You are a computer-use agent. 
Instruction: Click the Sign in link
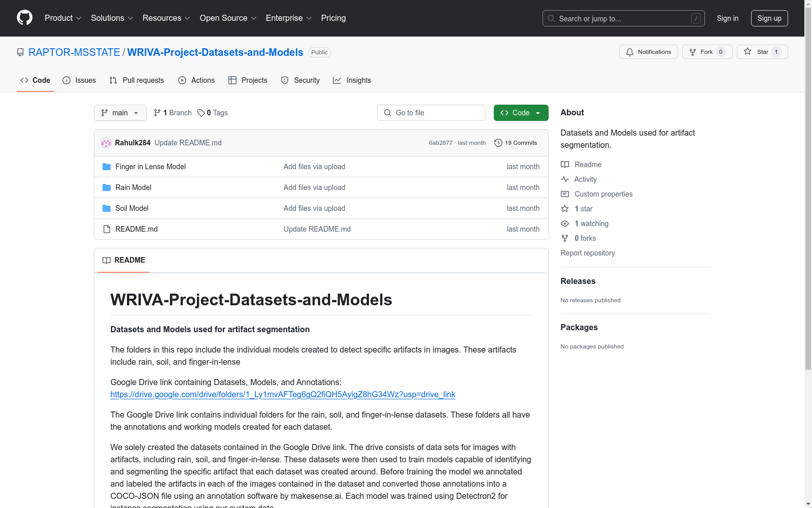(728, 18)
